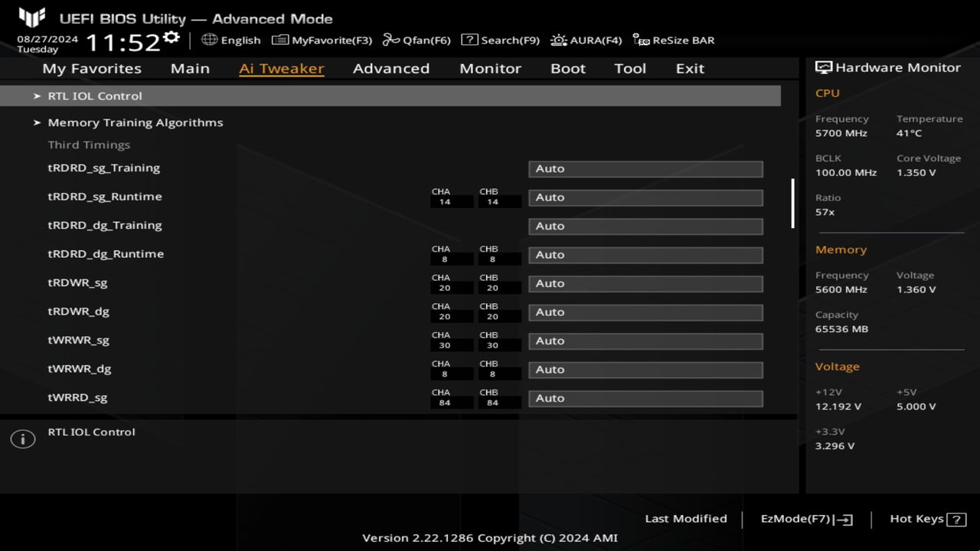Open tRDWR_dg Auto field
The height and width of the screenshot is (551, 980).
(645, 312)
